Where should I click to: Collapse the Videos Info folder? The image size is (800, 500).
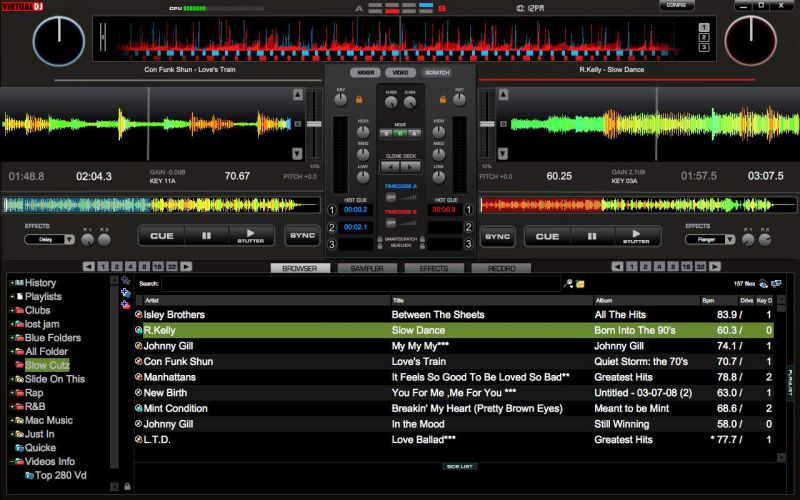[x=11, y=462]
